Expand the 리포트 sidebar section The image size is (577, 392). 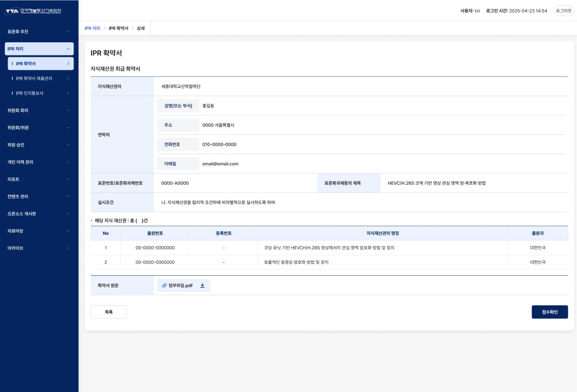pyautogui.click(x=39, y=179)
